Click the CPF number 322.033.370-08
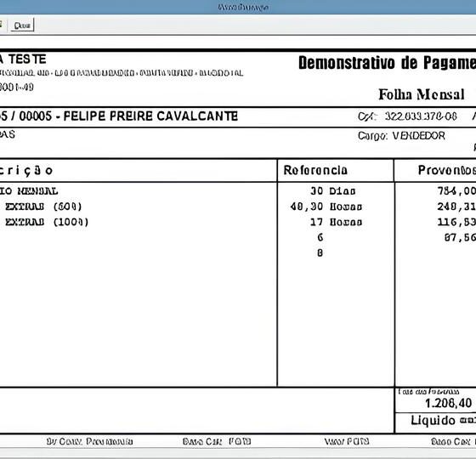 (x=421, y=116)
